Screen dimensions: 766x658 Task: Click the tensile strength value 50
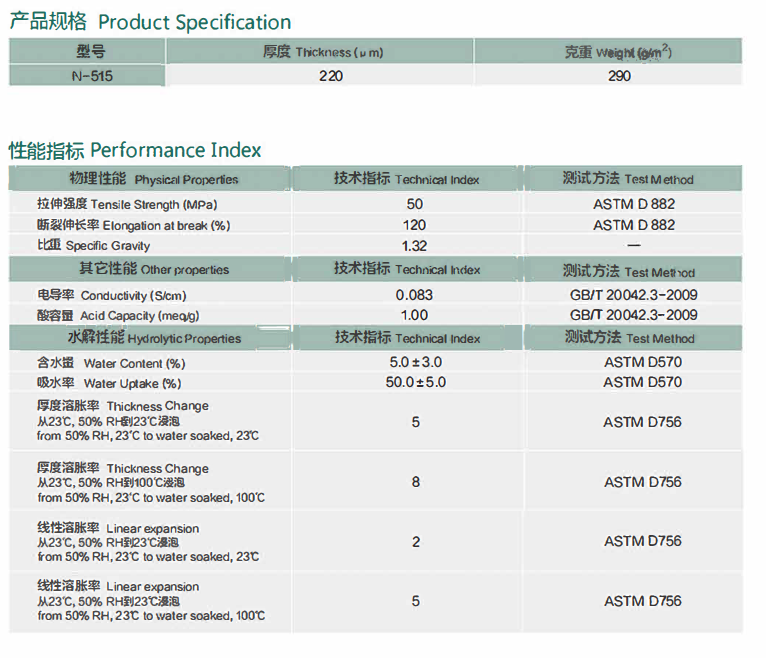click(x=415, y=204)
